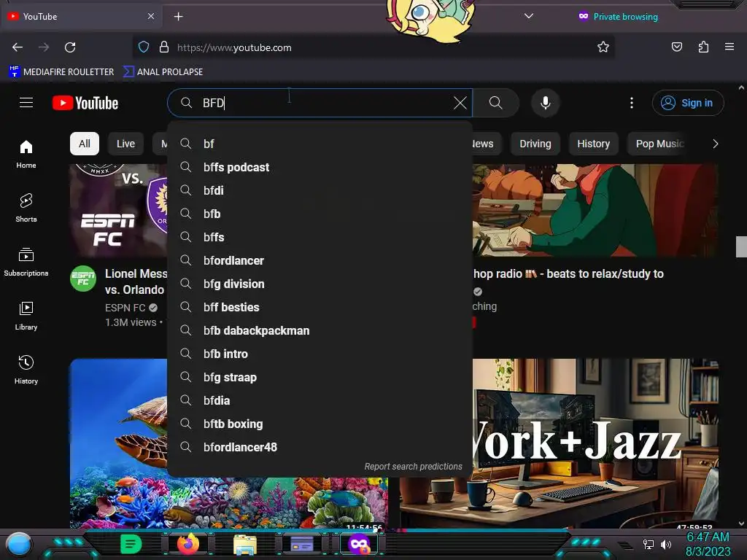This screenshot has height=560, width=747.
Task: Open the Extensions puzzle icon
Action: tap(703, 47)
